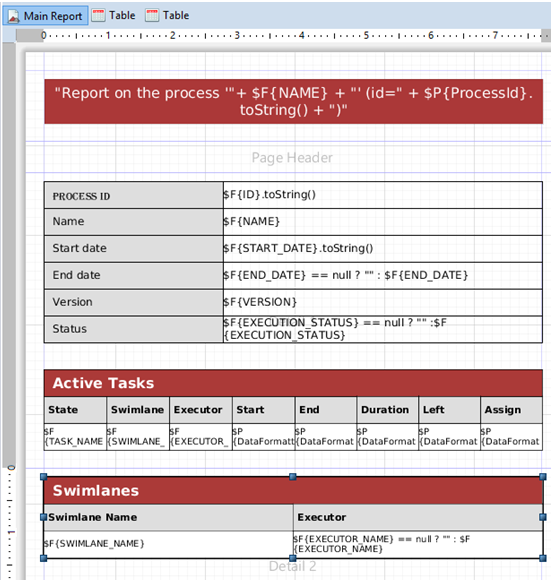Grab the bottom-left resize handle of Swimlanes table
Image resolution: width=551 pixels, height=580 pixels.
(44, 558)
